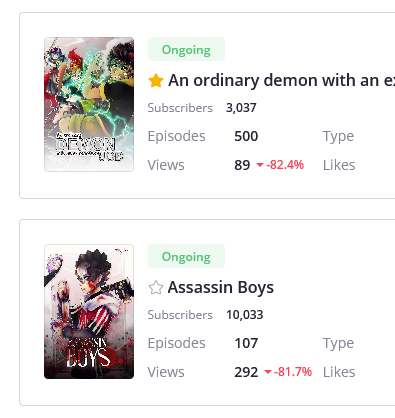Unfavorite the filled gold star for demon series
The width and height of the screenshot is (395, 418).
click(x=156, y=81)
